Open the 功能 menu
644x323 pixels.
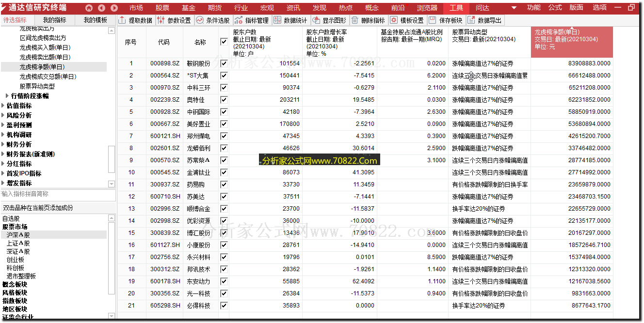[534, 8]
